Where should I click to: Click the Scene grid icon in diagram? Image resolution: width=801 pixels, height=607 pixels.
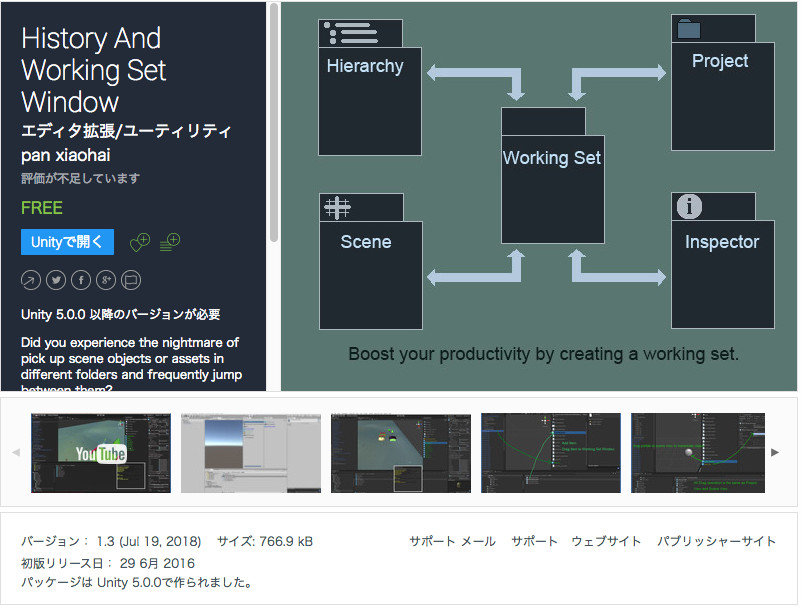(x=337, y=207)
